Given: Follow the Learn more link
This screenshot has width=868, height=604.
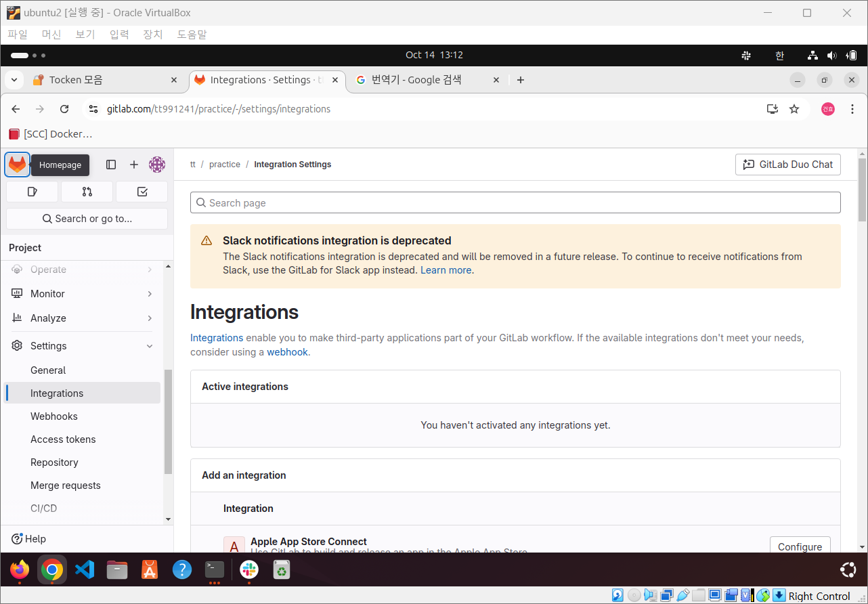Looking at the screenshot, I should click(446, 270).
